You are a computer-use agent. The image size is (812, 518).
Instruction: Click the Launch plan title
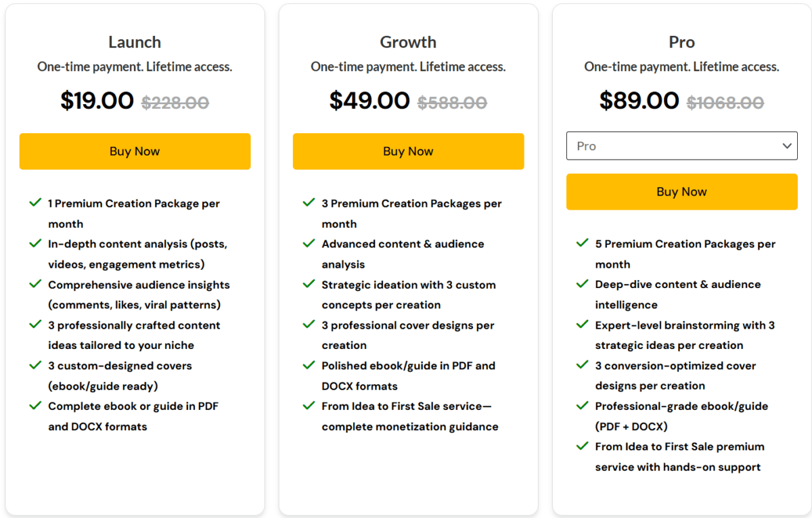coord(135,42)
